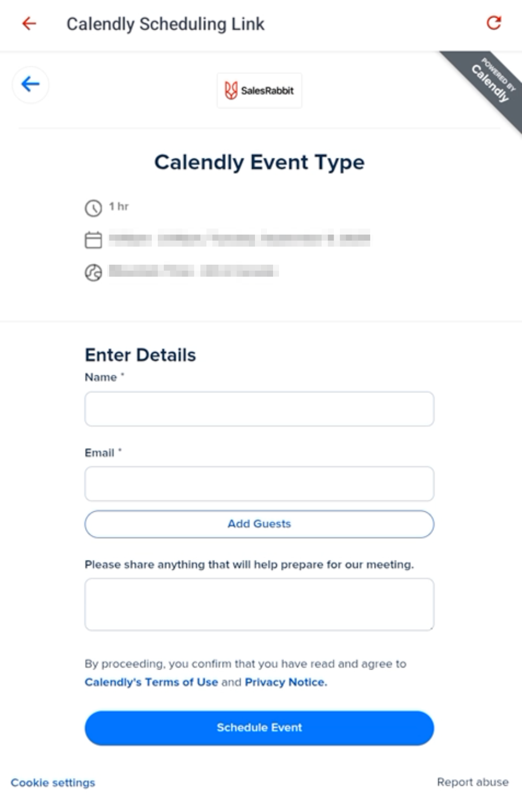This screenshot has width=522, height=812.
Task: Click the Calendly Scheduling Link title
Action: 165,24
